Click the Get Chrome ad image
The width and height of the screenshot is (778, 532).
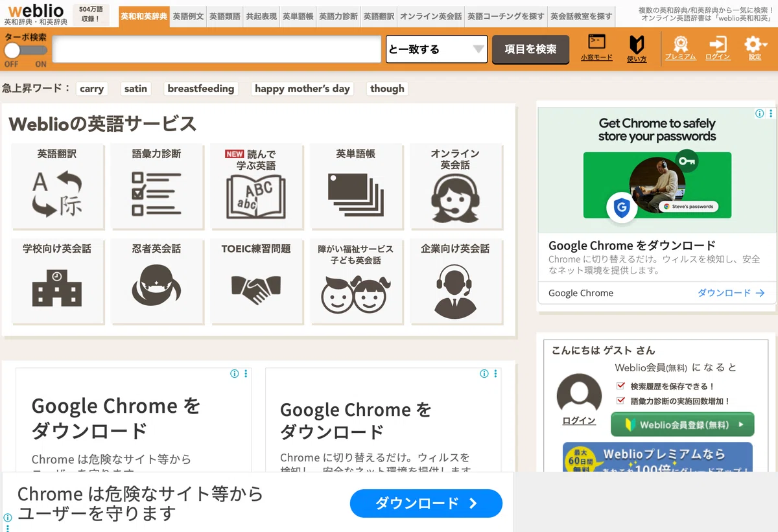(x=657, y=170)
